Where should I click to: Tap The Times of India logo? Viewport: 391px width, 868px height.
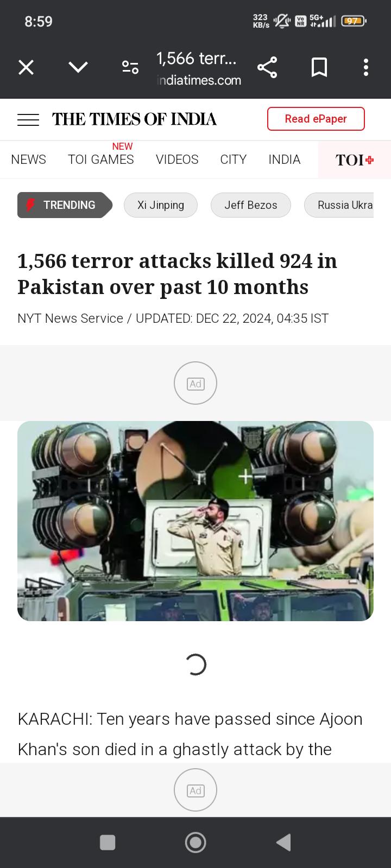(134, 119)
